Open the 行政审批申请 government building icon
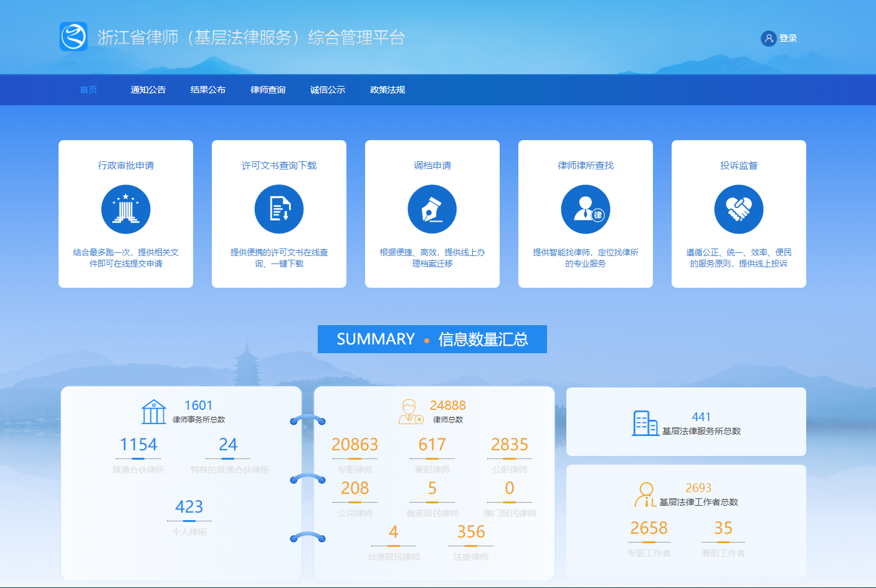Viewport: 876px width, 588px height. [126, 209]
